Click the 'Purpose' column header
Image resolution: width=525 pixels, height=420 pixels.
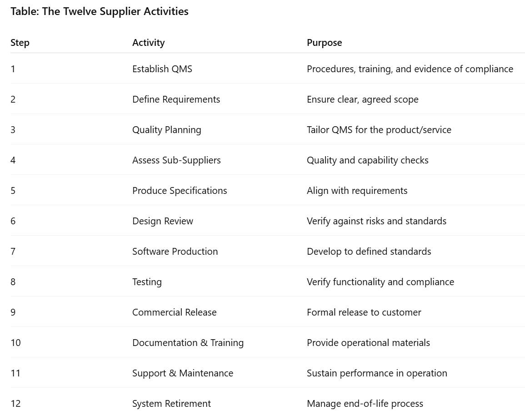pyautogui.click(x=324, y=43)
